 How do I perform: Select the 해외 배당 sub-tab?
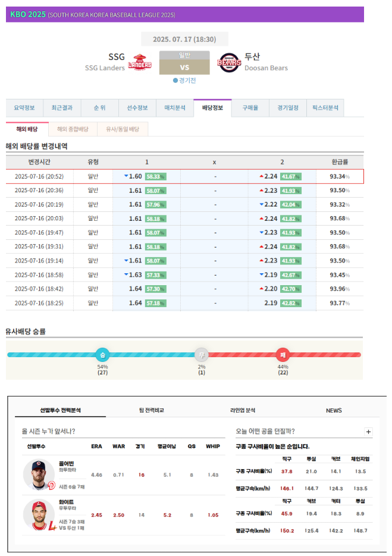(x=27, y=129)
